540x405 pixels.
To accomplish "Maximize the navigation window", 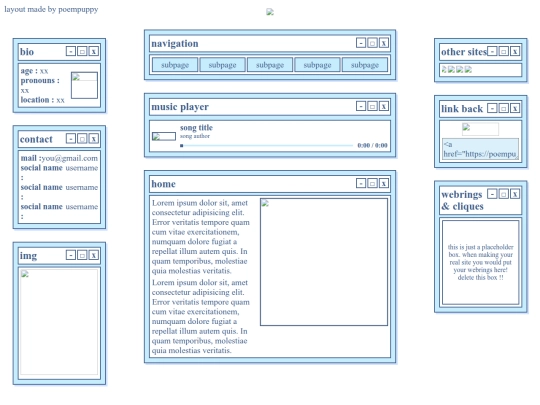I will click(372, 43).
